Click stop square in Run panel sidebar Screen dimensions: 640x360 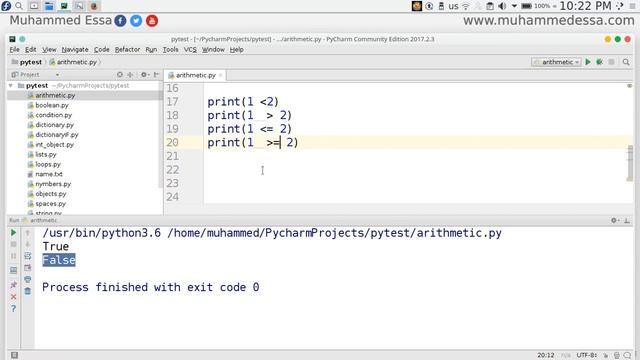click(13, 244)
